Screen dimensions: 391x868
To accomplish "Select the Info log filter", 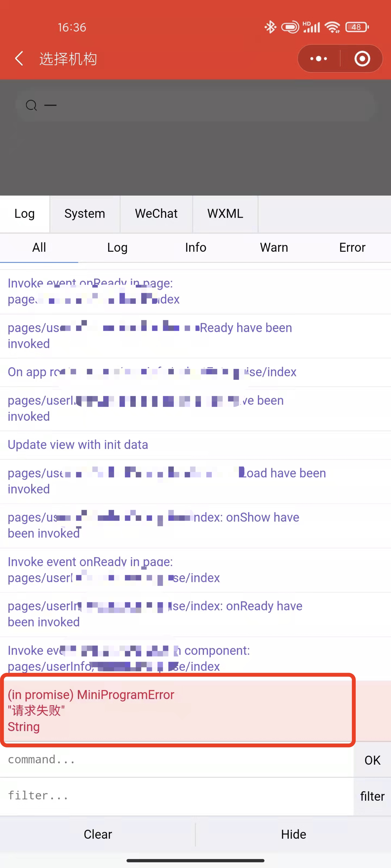I will pos(196,248).
